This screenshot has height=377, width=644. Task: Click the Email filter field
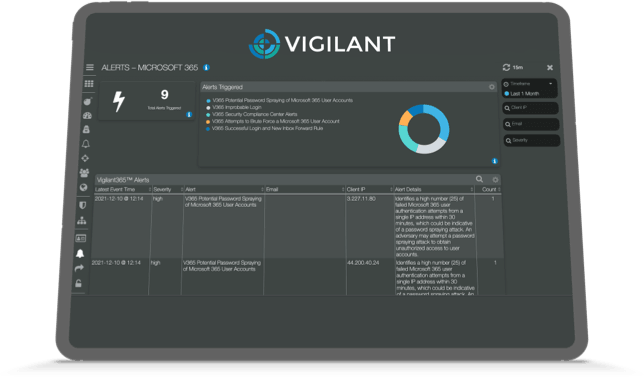531,124
